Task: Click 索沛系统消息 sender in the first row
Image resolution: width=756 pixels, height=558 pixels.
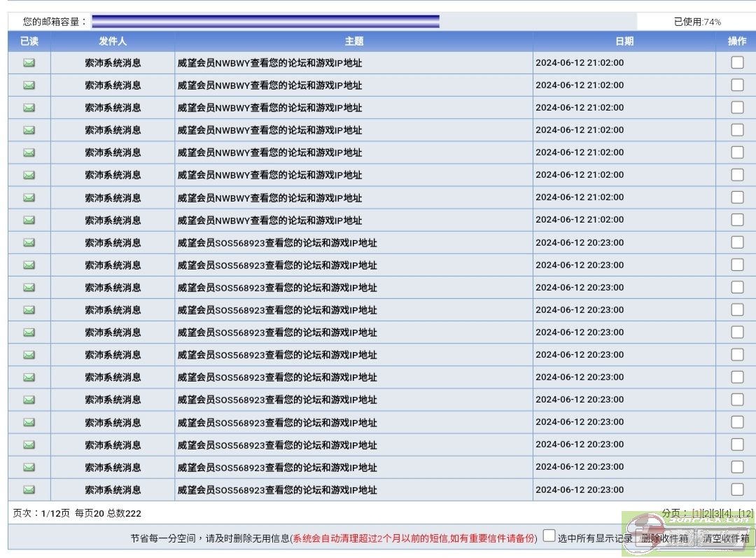Action: pyautogui.click(x=113, y=63)
